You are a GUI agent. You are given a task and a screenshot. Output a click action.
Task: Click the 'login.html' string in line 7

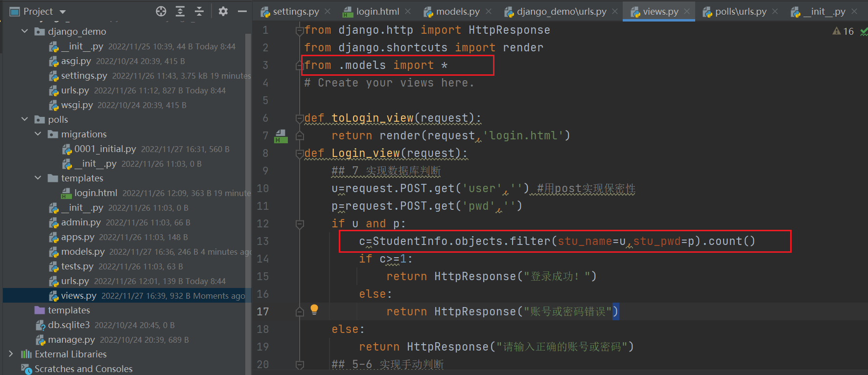pyautogui.click(x=523, y=136)
